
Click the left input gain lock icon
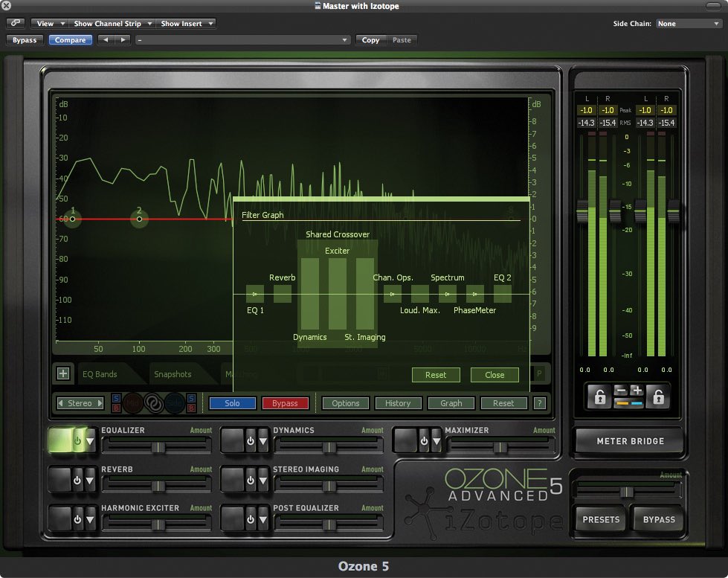[x=600, y=396]
